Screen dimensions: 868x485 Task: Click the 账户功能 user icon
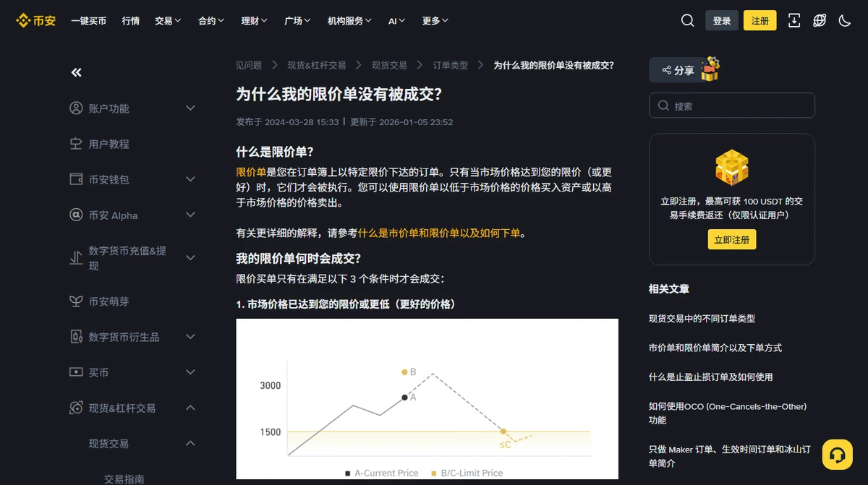[x=76, y=108]
